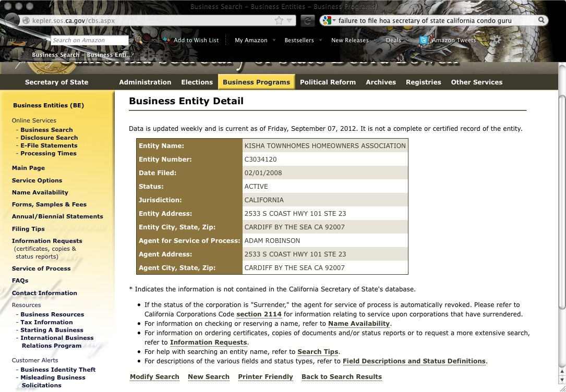
Task: Click the address bar URL field
Action: pos(152,20)
